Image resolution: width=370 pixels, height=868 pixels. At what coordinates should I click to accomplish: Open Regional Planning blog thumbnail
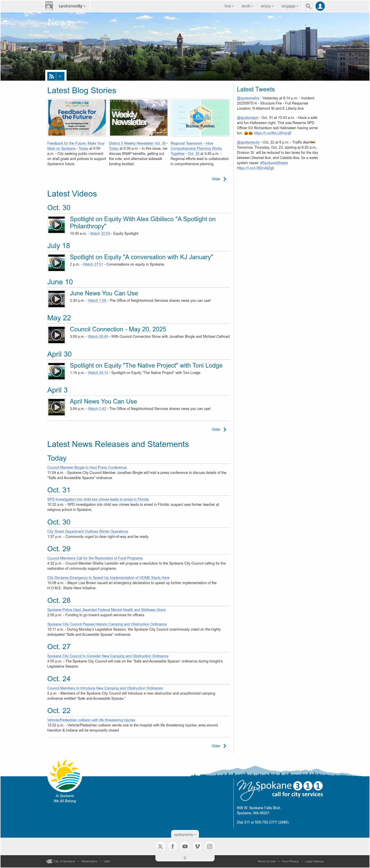[200, 118]
